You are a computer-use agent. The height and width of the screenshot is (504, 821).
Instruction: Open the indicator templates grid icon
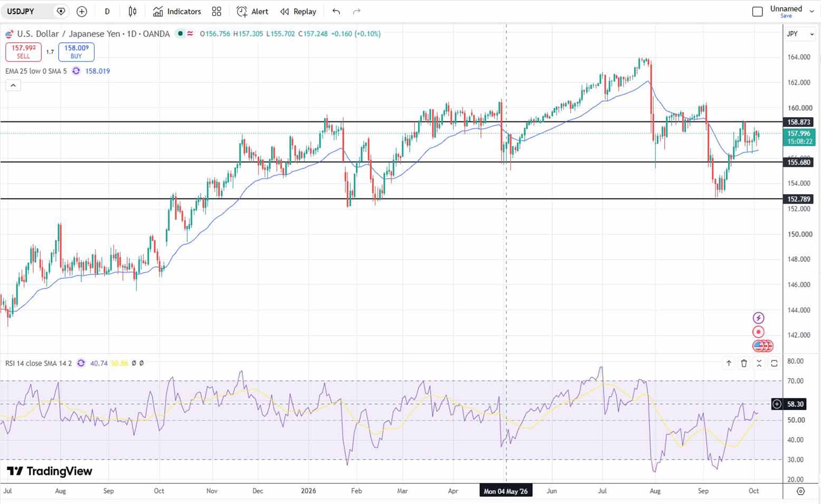point(216,11)
